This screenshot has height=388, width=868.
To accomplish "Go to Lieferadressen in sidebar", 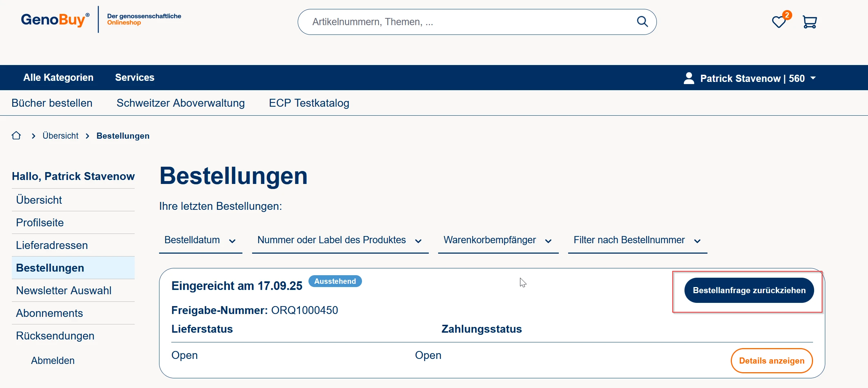I will click(52, 245).
